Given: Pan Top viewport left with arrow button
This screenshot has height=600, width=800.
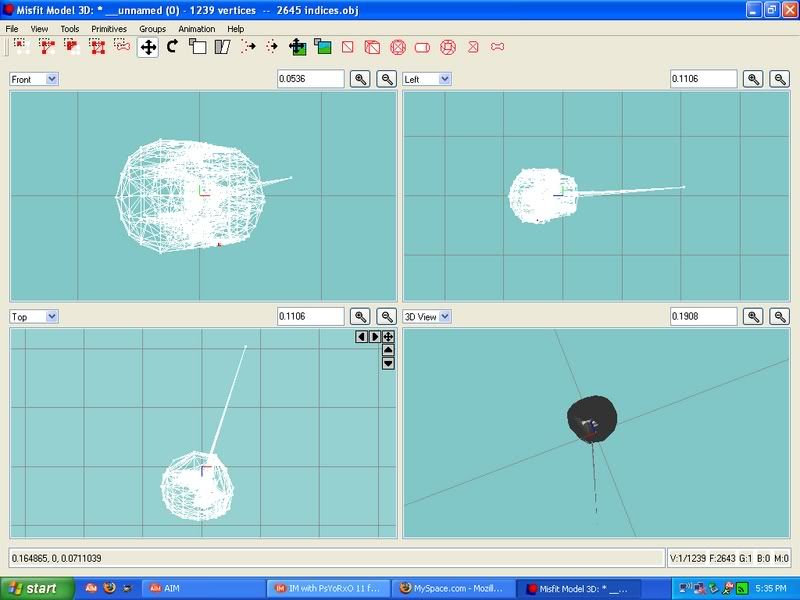Looking at the screenshot, I should tap(361, 337).
